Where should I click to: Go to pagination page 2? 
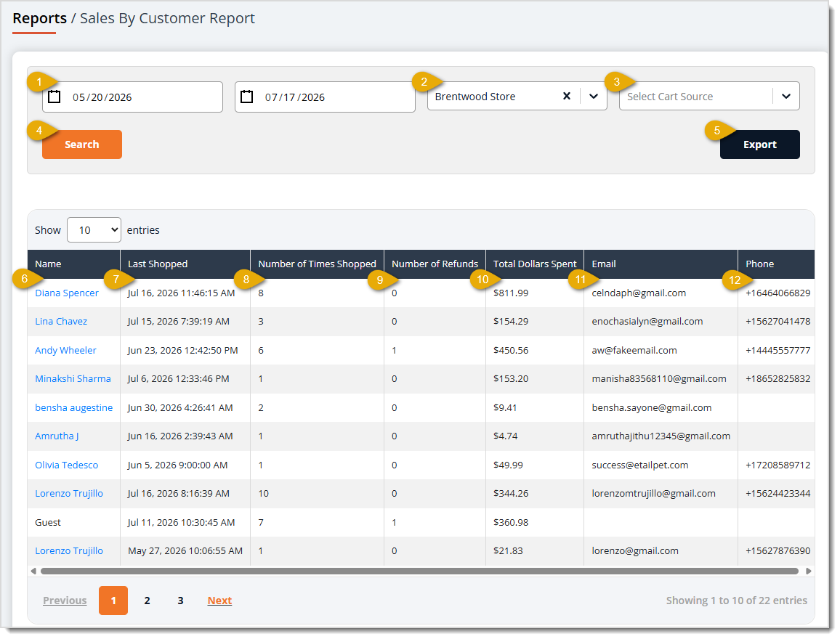[x=147, y=601]
